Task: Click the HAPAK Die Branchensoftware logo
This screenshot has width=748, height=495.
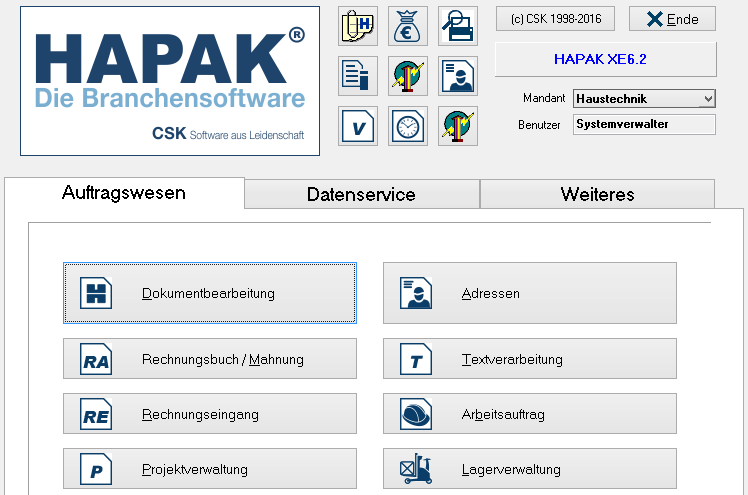Action: click(170, 81)
